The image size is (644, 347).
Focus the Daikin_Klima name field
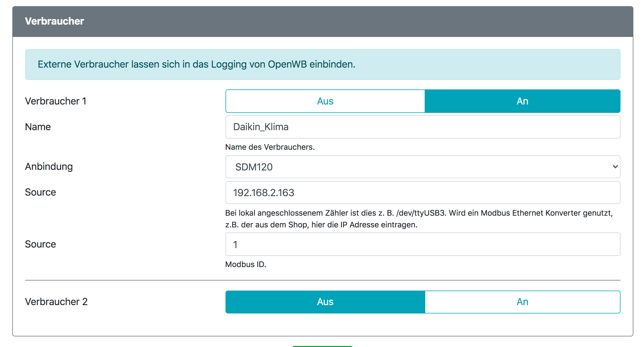pyautogui.click(x=422, y=127)
